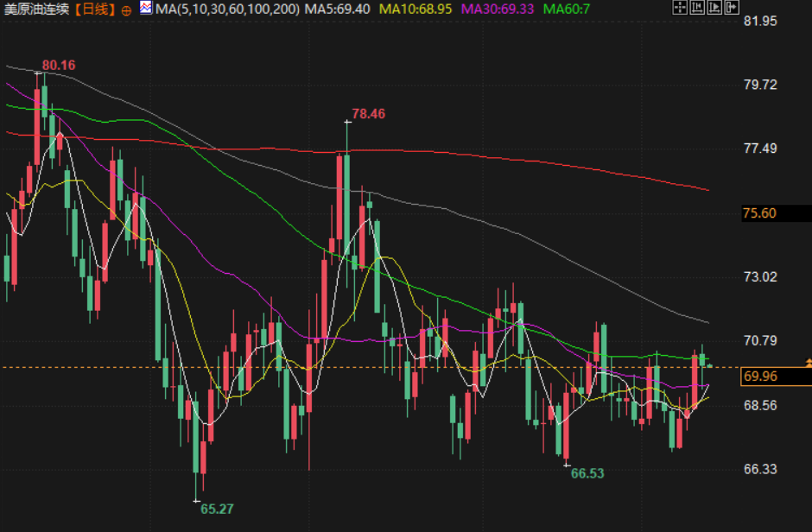
Task: Select the magenta MA30:69.33 legend label
Action: (x=498, y=9)
